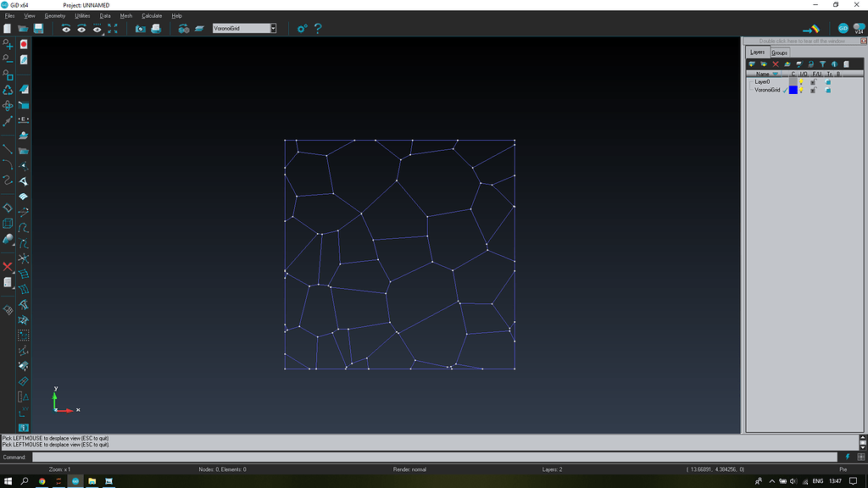Click the blue color swatch of VoronoiGrid
The height and width of the screenshot is (488, 868).
[x=793, y=90]
